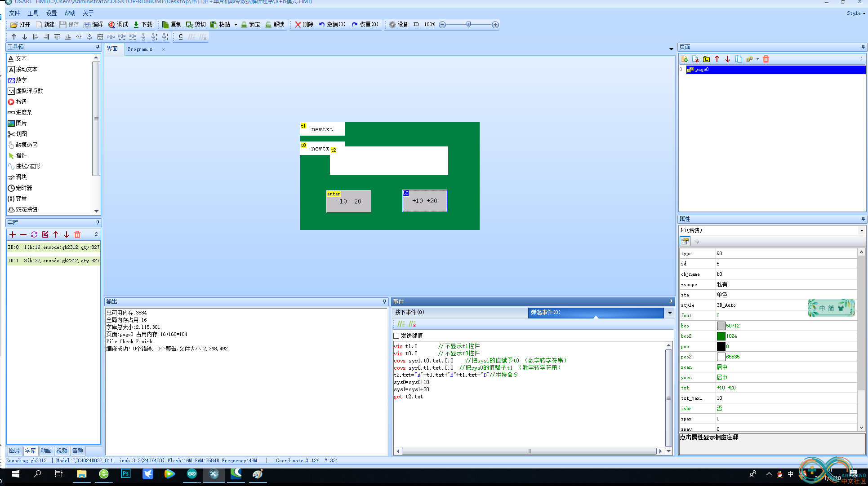
Task: Toggle the 发送键值 checkbox
Action: pos(396,336)
